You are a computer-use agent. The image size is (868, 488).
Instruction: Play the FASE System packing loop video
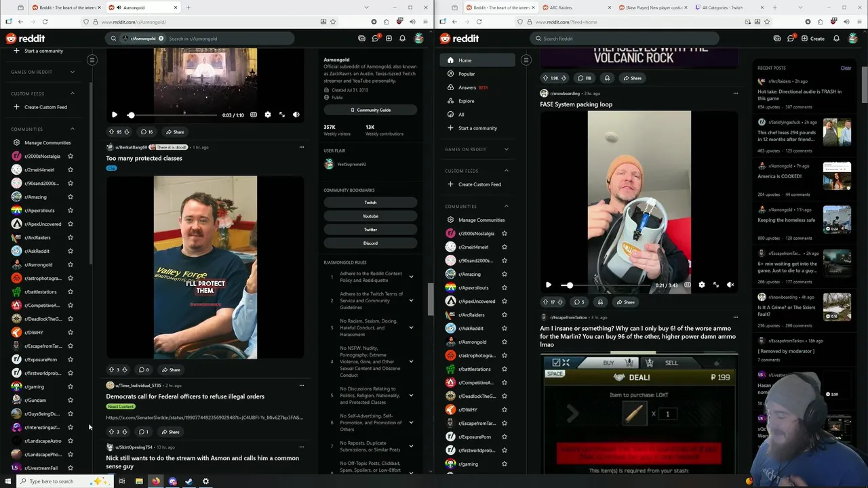pyautogui.click(x=548, y=285)
